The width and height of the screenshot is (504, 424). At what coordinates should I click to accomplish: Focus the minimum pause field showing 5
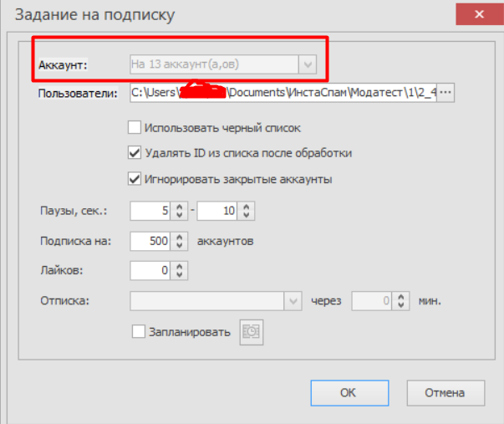pos(150,211)
